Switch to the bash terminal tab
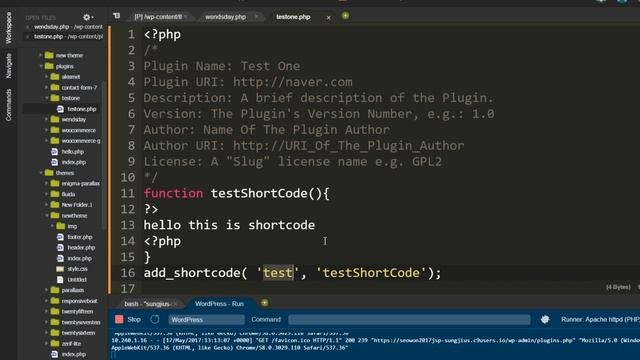The image size is (640, 360). [x=147, y=304]
